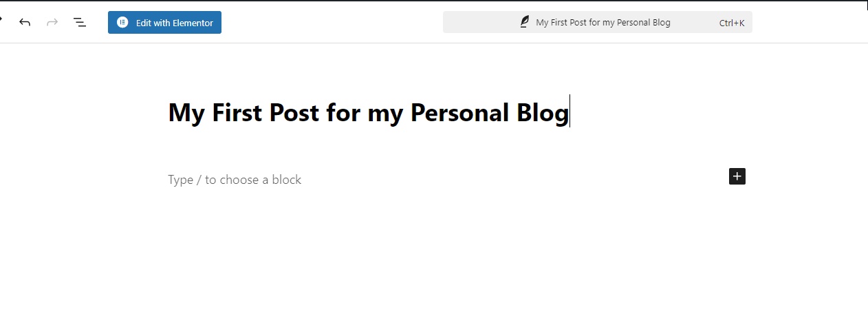Screen dimensions: 868x334
Task: Click the Elementor logo inside the blue button
Action: (122, 23)
